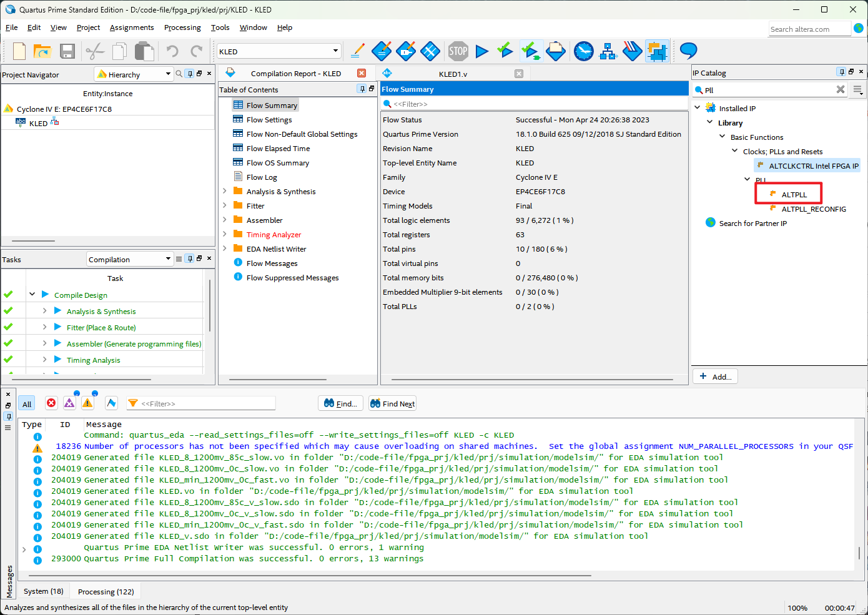The height and width of the screenshot is (615, 868).
Task: Open the Compilation dropdown in Tasks panel
Action: click(x=129, y=259)
